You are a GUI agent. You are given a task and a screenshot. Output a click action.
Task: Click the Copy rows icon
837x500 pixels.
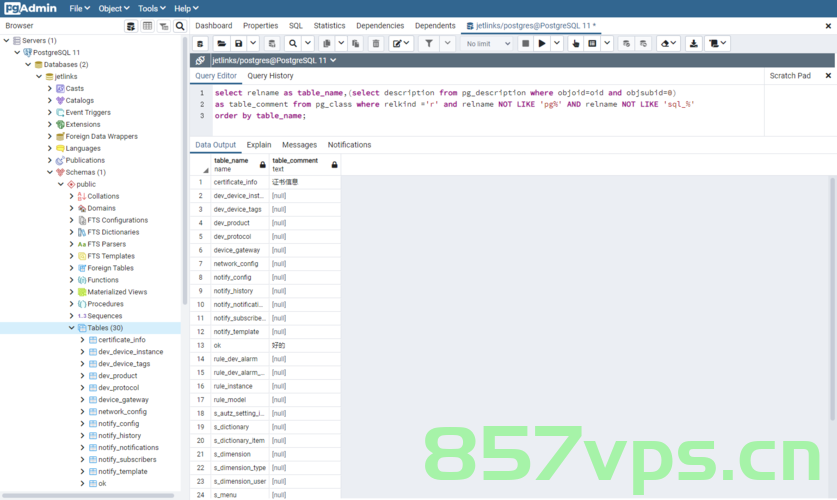tap(327, 44)
